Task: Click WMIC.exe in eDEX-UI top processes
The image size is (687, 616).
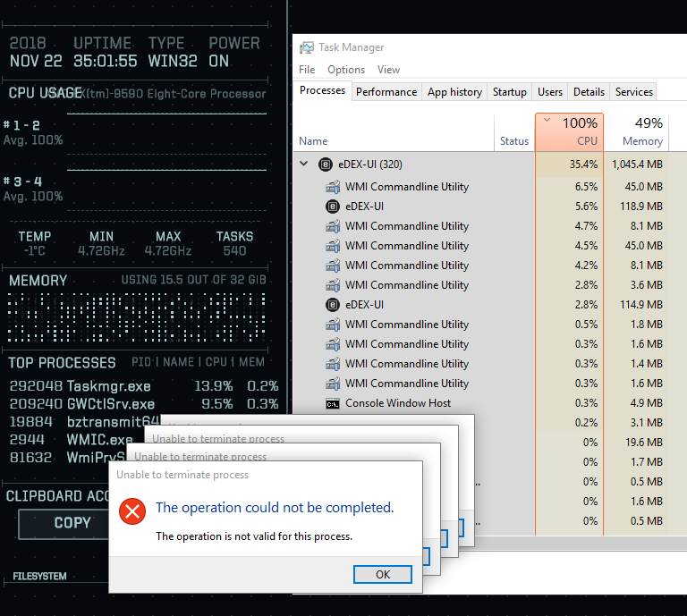Action: tap(99, 440)
